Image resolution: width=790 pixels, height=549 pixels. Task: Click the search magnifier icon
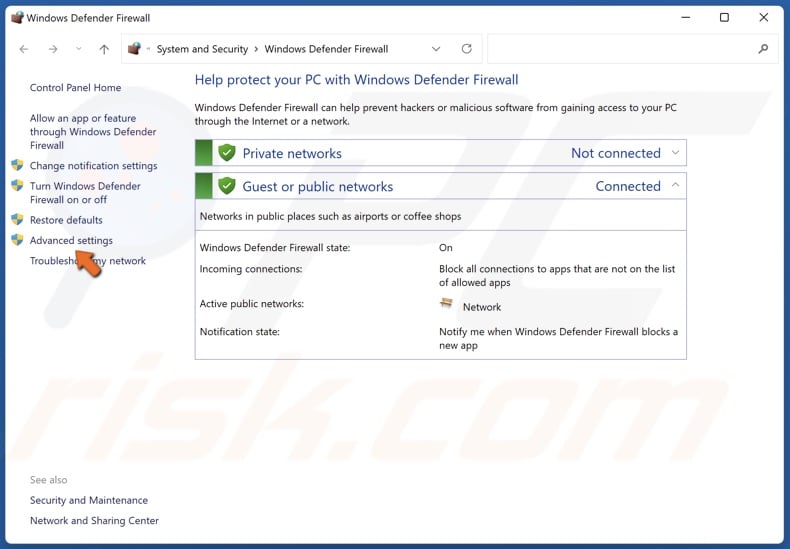[763, 49]
